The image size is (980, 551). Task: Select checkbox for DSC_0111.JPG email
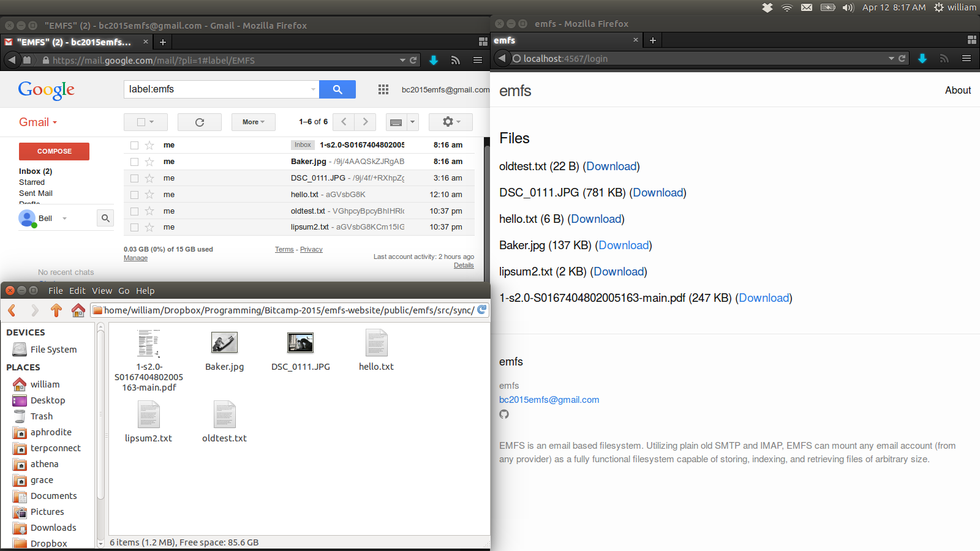[x=134, y=178]
